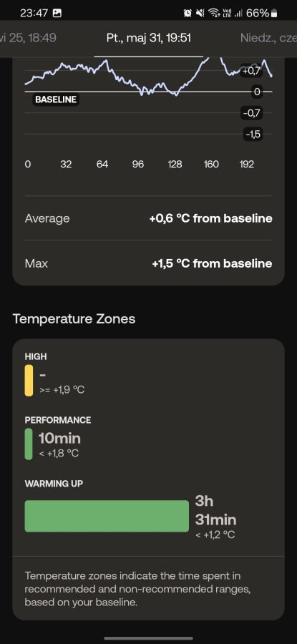Tap the gallery image notification icon
The height and width of the screenshot is (644, 297).
tap(57, 13)
